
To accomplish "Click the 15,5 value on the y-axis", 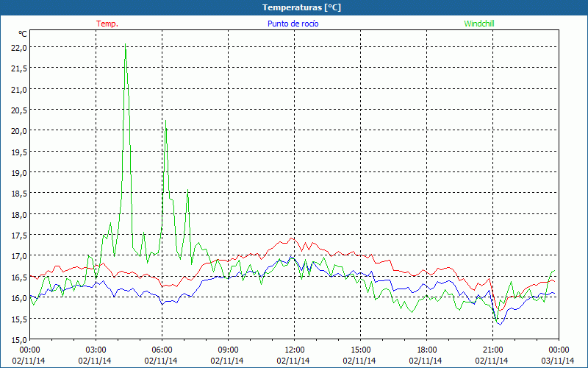I will pyautogui.click(x=19, y=319).
